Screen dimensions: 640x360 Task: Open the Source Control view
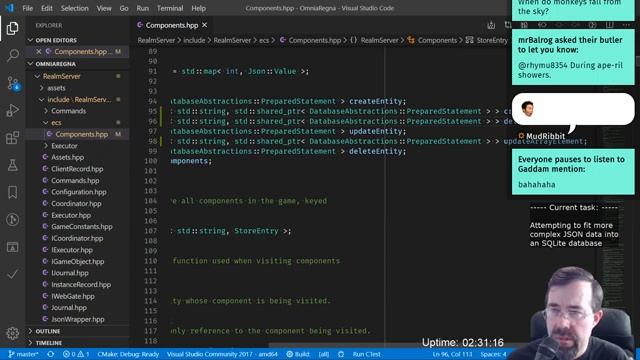pyautogui.click(x=13, y=83)
